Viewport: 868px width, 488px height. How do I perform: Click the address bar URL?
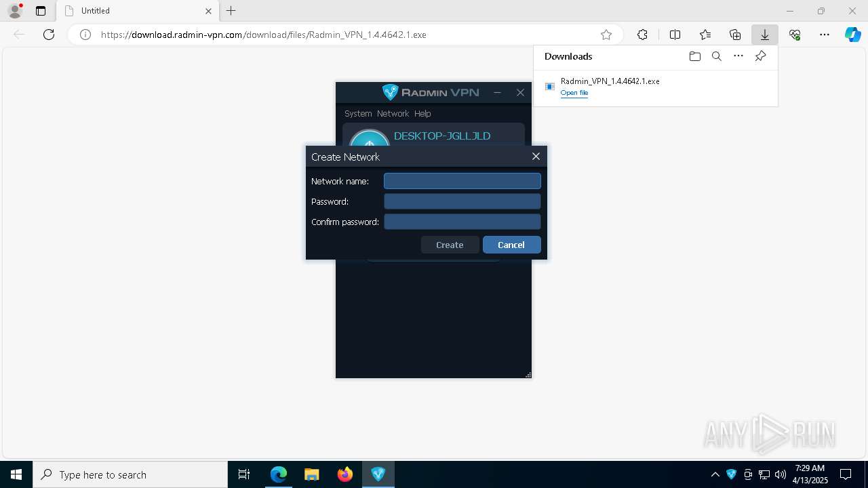[264, 35]
